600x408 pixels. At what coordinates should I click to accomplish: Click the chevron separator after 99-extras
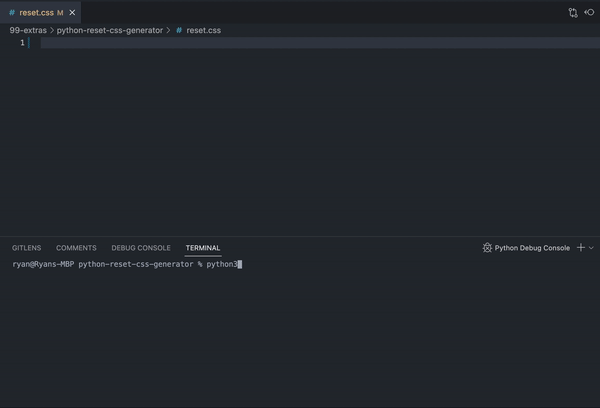coord(52,30)
